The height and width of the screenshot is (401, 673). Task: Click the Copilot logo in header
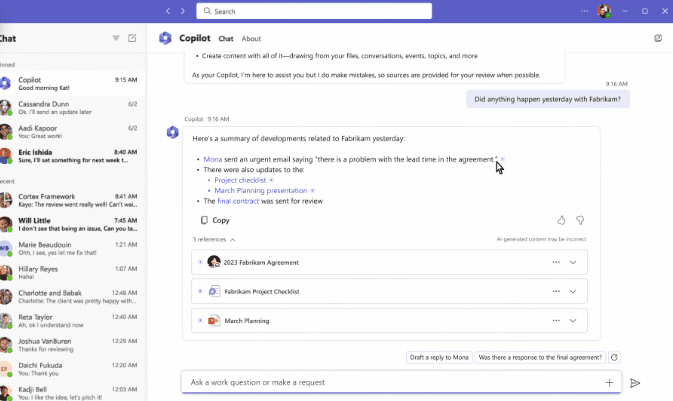pyautogui.click(x=165, y=38)
